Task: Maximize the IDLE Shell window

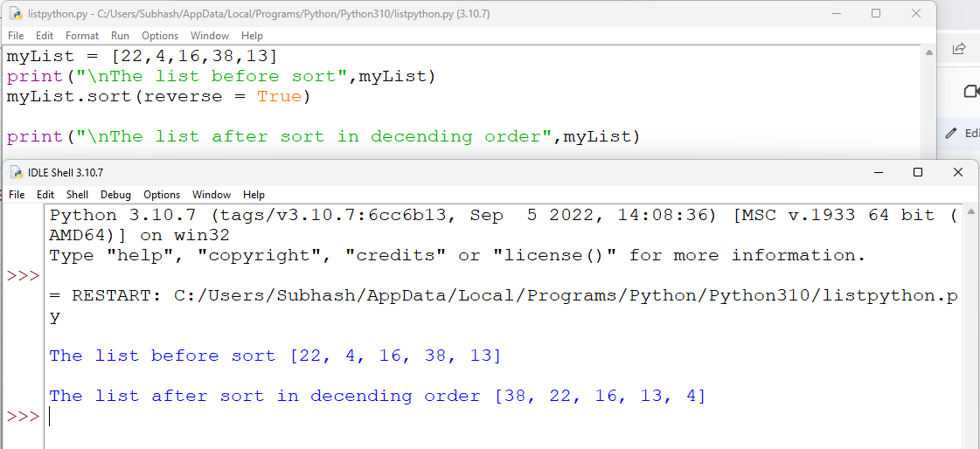Action: 918,172
